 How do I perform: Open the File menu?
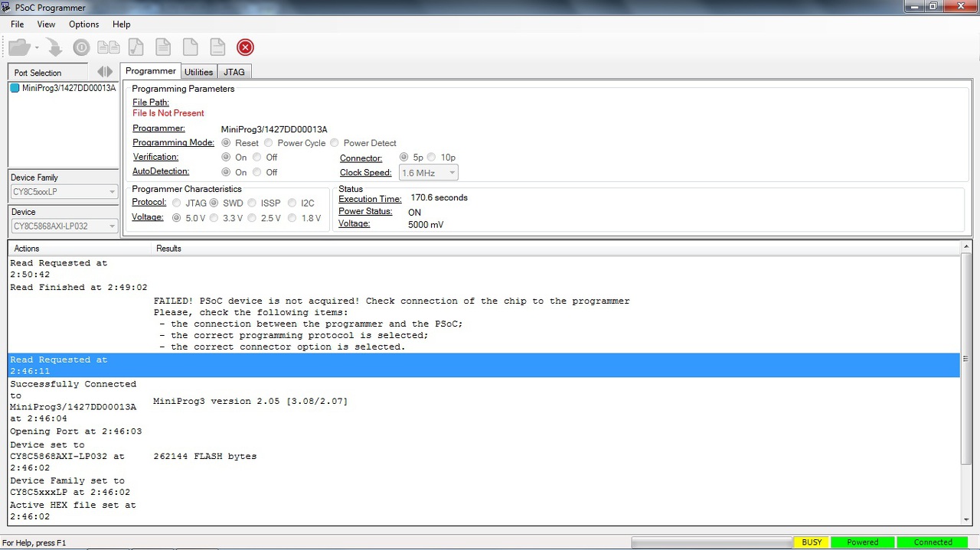(17, 24)
